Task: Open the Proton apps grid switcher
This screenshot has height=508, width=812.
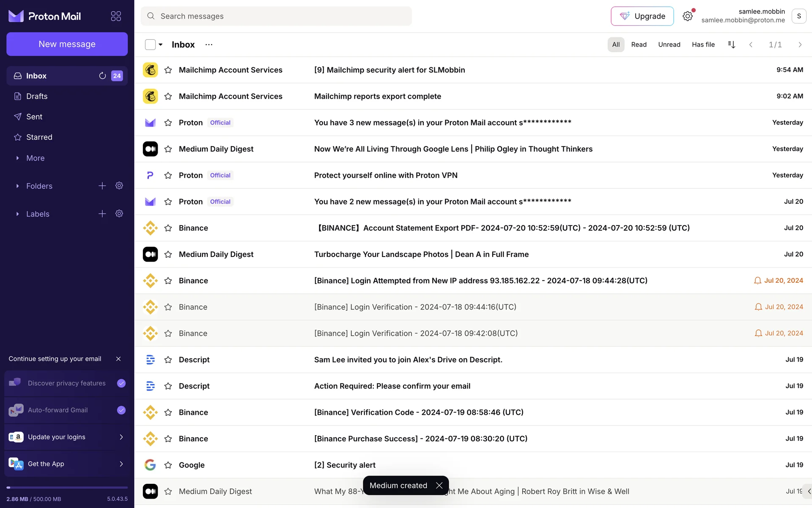Action: 116,16
